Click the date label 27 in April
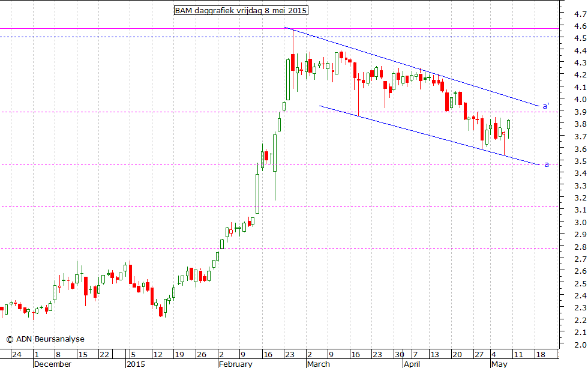Viewport: 588px width, 368px height. 479,355
